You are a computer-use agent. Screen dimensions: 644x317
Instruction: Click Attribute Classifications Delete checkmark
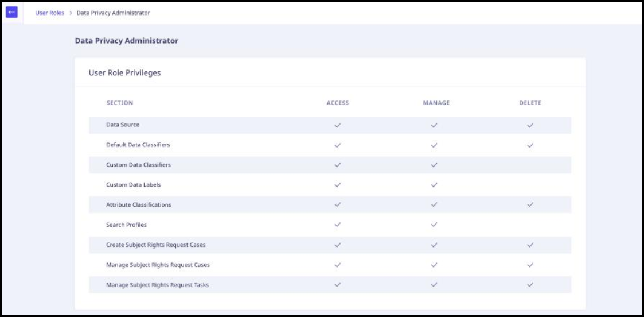(530, 204)
